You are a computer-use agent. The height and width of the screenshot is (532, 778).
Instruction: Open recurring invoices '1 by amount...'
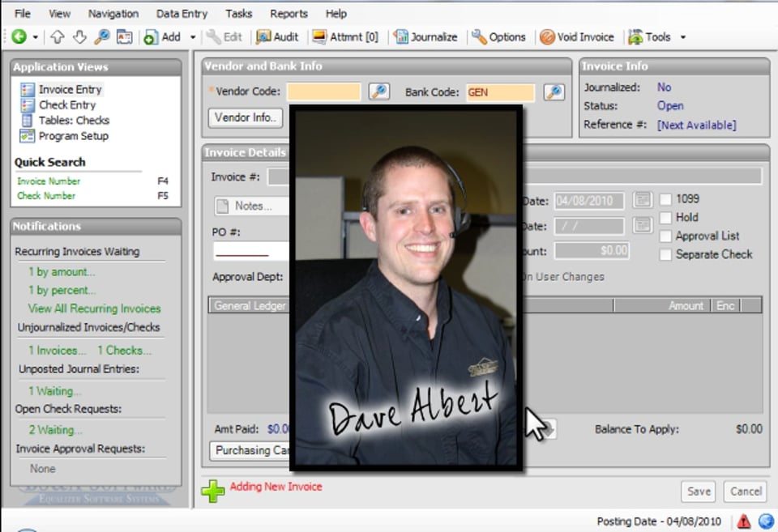click(x=62, y=272)
